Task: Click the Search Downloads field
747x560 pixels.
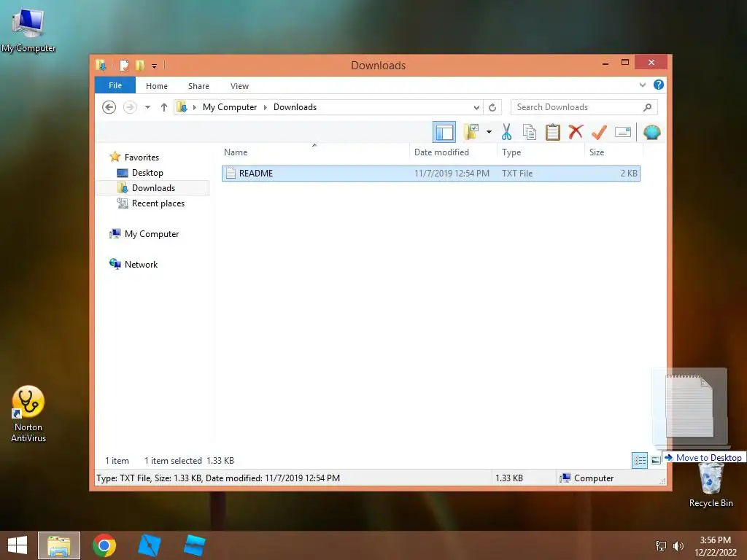Action: 576,107
